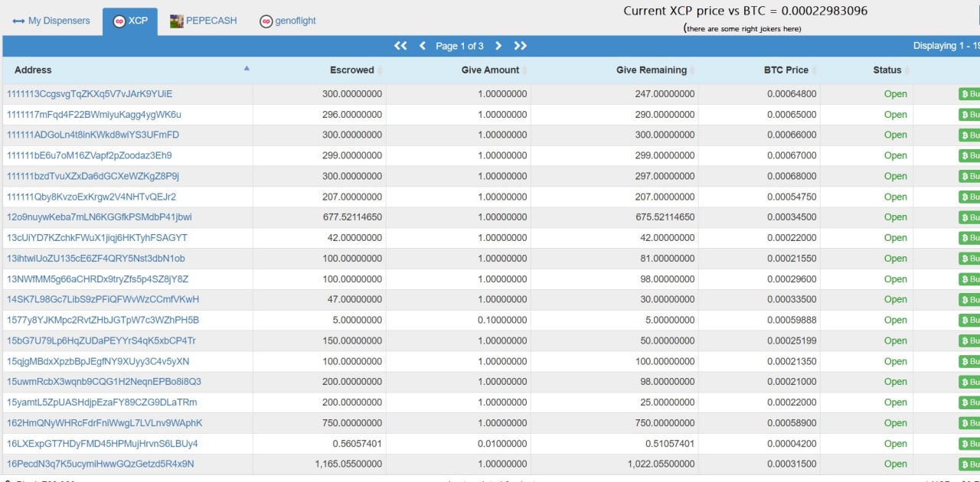The height and width of the screenshot is (482, 980).
Task: Select escrowed value 0.56057401
Action: pos(358,444)
